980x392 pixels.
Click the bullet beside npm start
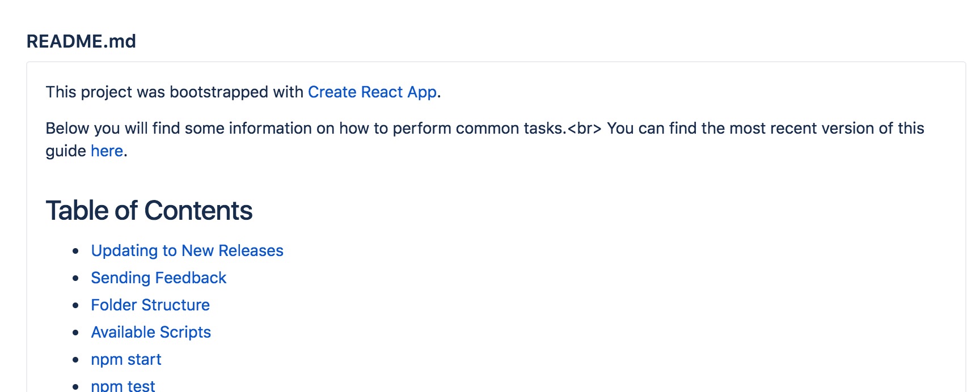[75, 360]
